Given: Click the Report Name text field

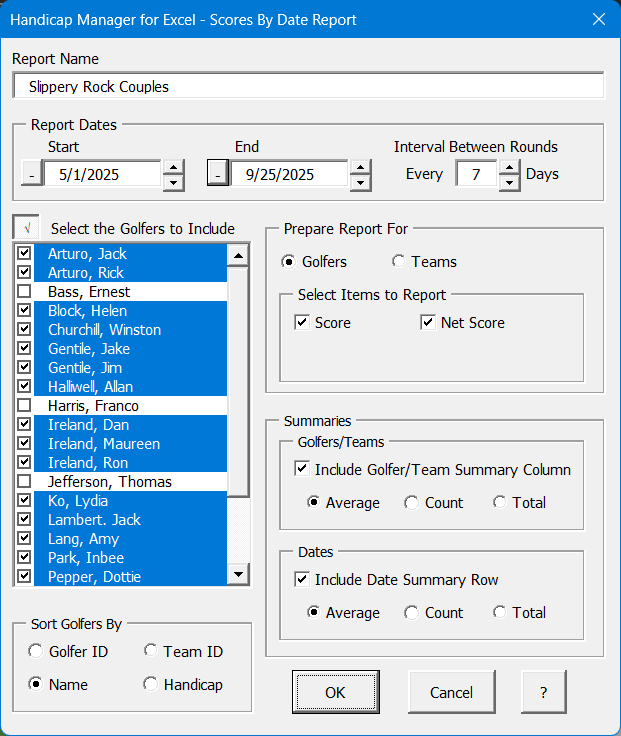Looking at the screenshot, I should [308, 86].
